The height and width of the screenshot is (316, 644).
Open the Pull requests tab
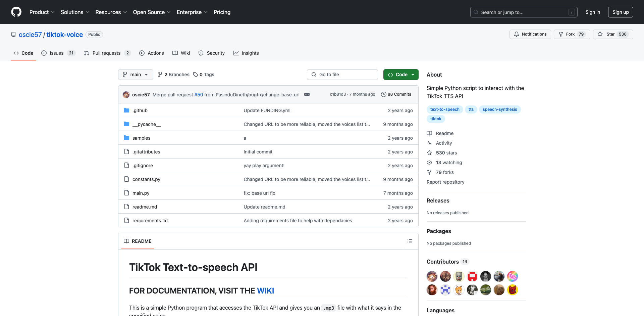107,53
